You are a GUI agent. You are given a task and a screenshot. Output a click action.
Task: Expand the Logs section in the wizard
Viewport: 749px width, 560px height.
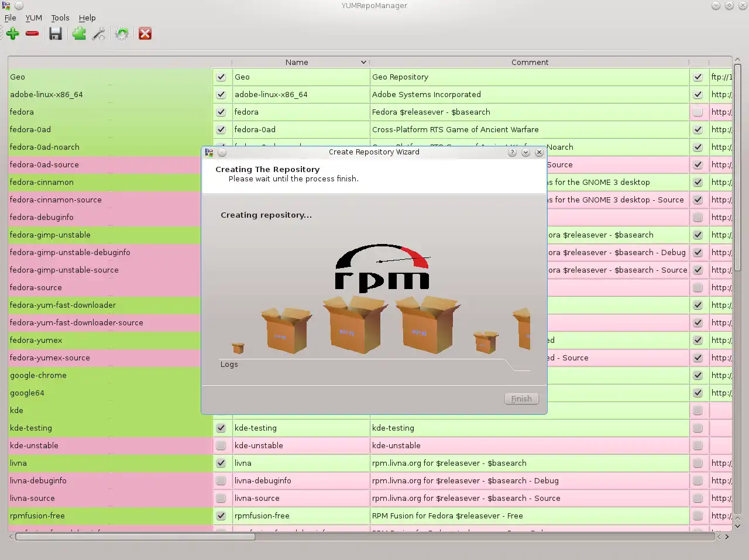229,364
